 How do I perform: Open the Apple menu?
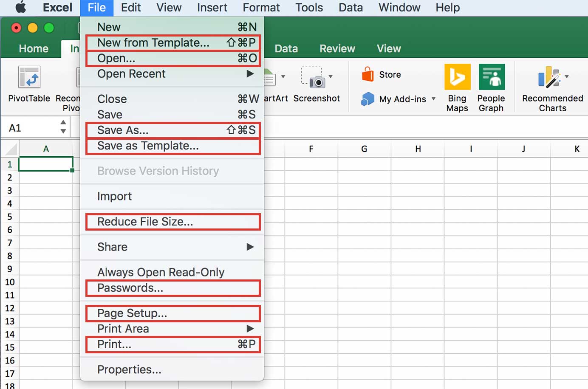click(x=20, y=7)
